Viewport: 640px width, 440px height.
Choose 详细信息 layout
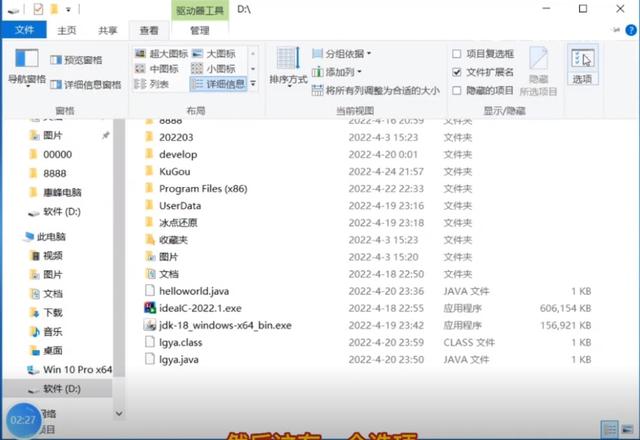pyautogui.click(x=218, y=84)
